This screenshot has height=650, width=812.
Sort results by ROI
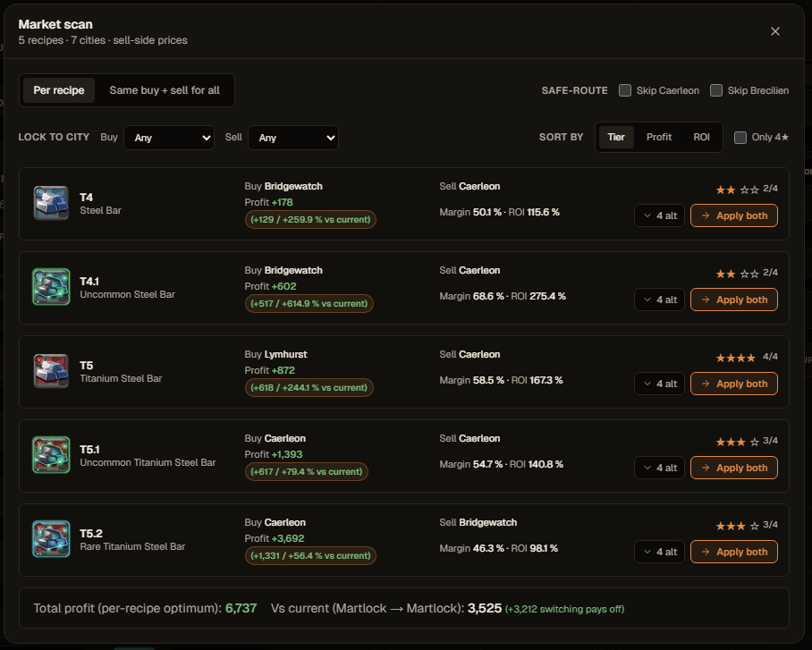[x=701, y=138]
